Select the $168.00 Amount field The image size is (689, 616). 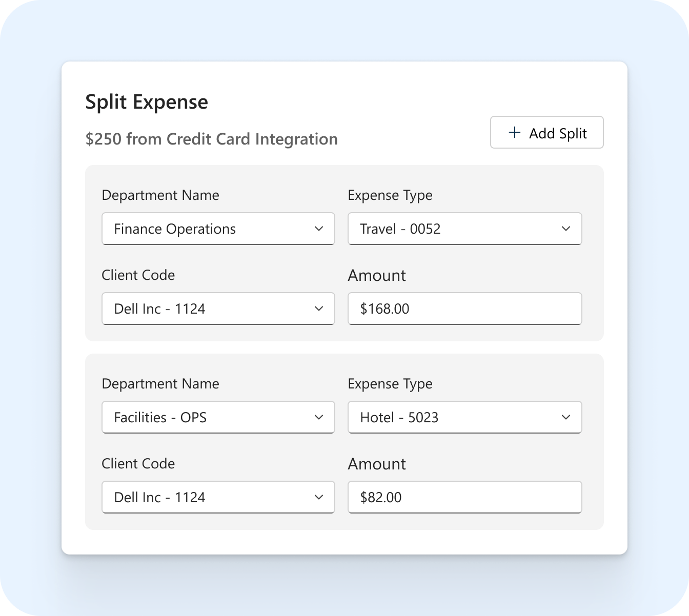464,309
